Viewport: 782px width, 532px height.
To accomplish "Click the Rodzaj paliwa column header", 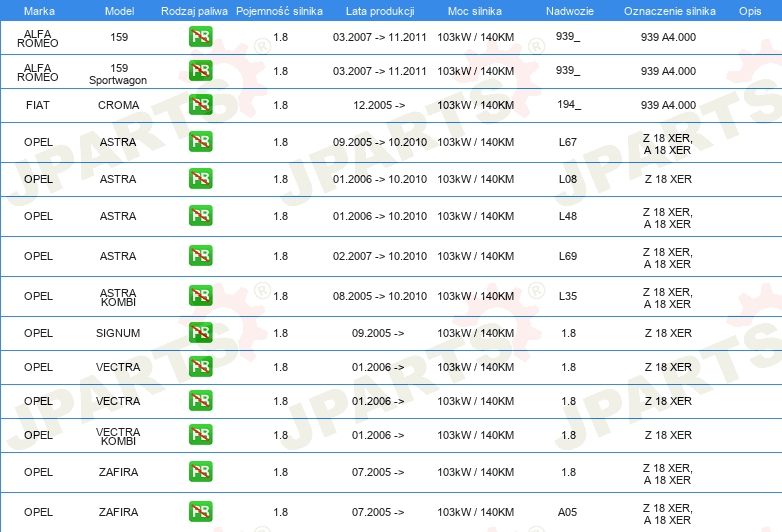I will coord(194,11).
